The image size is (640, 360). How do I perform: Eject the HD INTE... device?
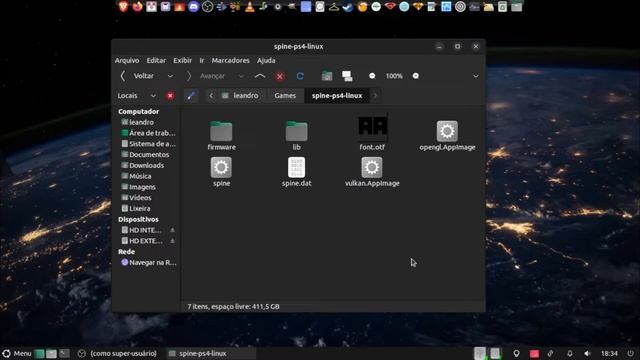172,230
